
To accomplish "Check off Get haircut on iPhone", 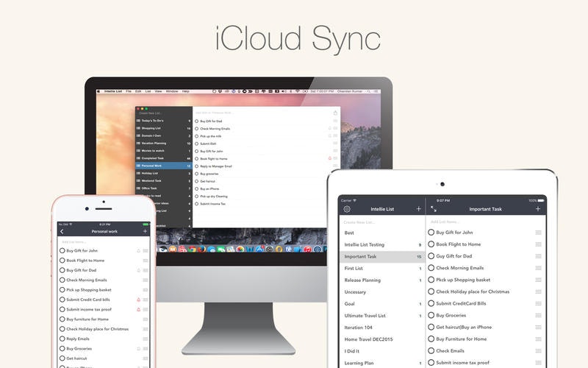I will (x=62, y=358).
